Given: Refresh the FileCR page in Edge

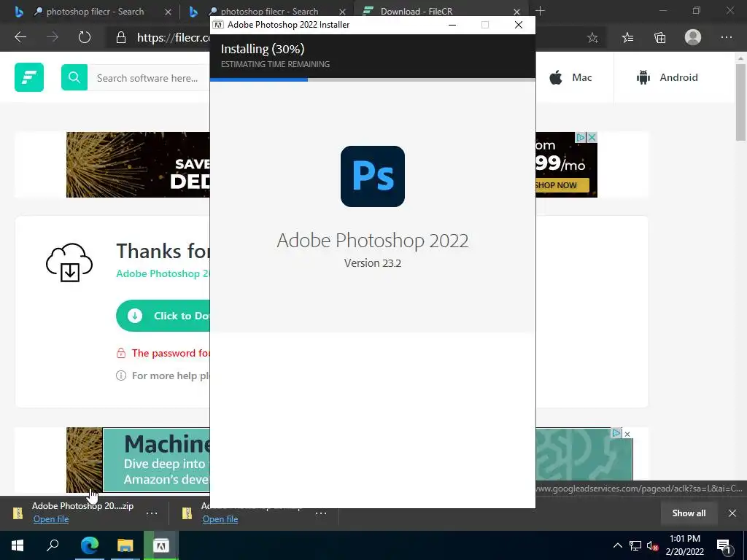Looking at the screenshot, I should coord(85,37).
